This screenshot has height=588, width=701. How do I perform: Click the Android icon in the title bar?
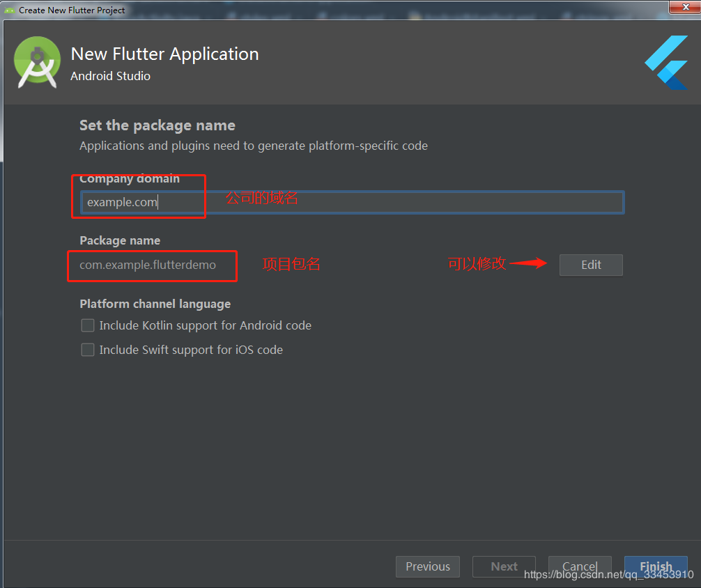click(9, 10)
